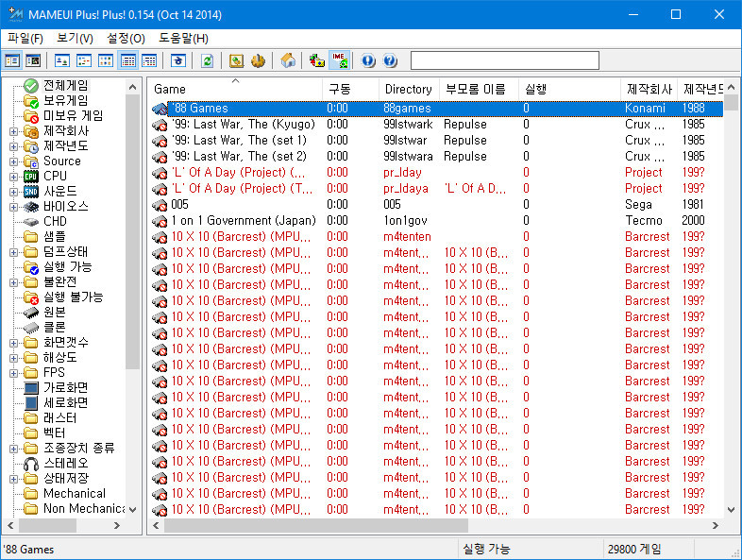Select the Mechanical folder

pyautogui.click(x=75, y=493)
